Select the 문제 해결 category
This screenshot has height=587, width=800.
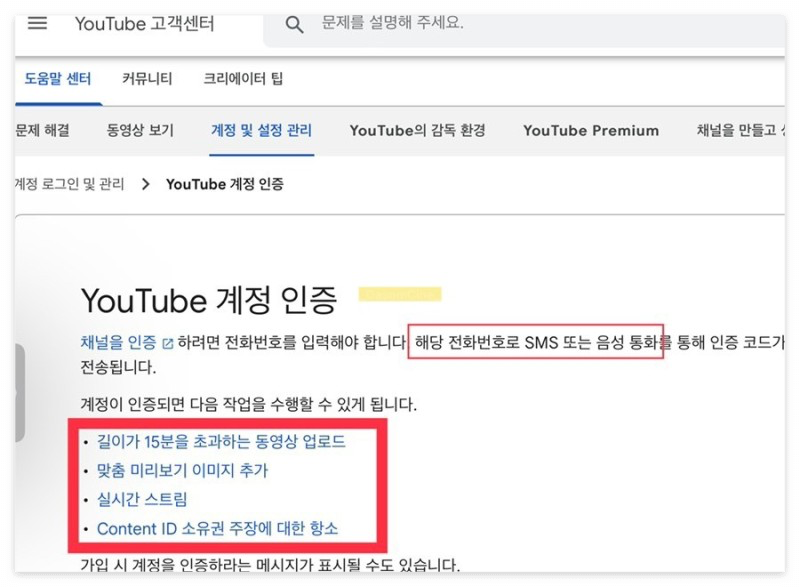(42, 131)
